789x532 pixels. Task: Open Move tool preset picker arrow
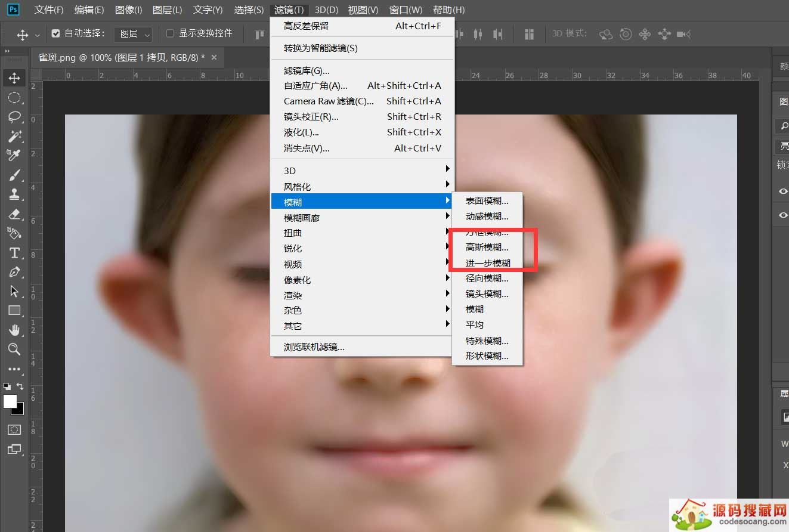[x=38, y=35]
